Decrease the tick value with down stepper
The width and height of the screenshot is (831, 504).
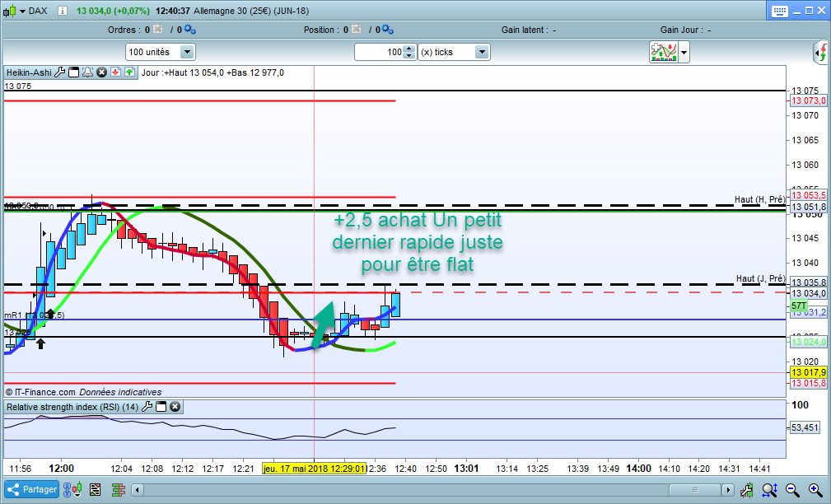[x=409, y=56]
